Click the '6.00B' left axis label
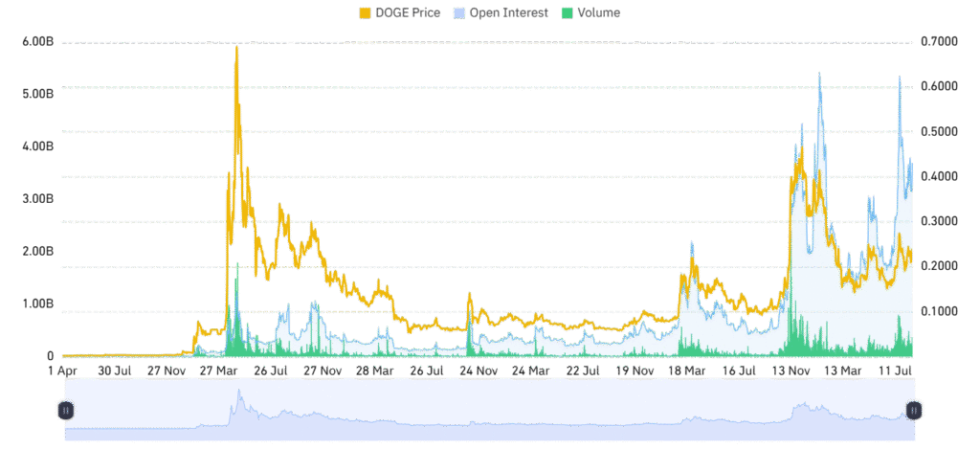Image resolution: width=980 pixels, height=472 pixels. 40,42
